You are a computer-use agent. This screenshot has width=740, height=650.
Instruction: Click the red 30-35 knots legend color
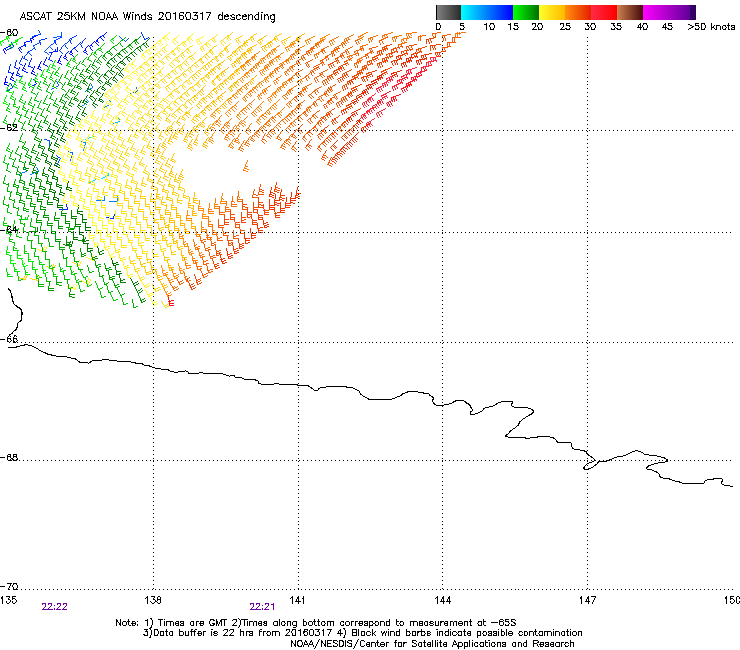(604, 12)
